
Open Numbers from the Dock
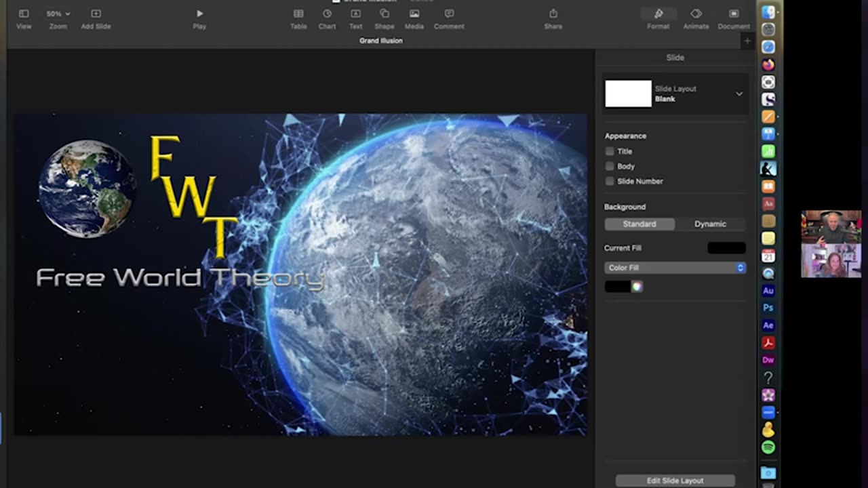(768, 152)
